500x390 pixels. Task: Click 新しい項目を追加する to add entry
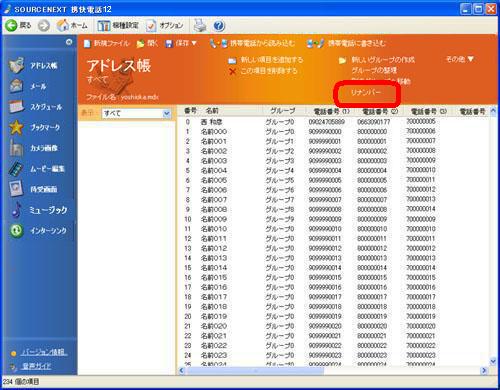(x=266, y=60)
